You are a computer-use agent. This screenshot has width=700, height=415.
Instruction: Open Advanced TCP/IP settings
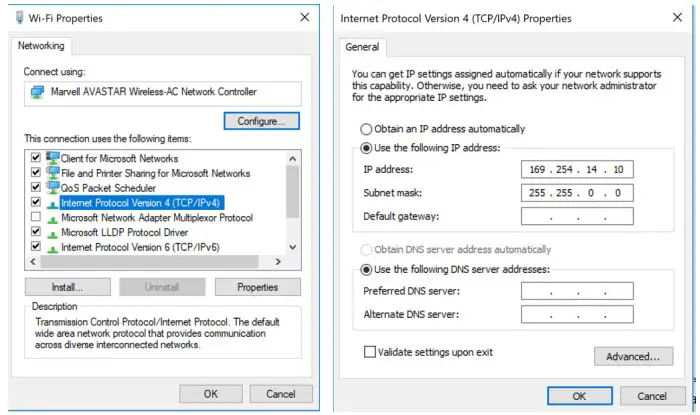pos(632,357)
